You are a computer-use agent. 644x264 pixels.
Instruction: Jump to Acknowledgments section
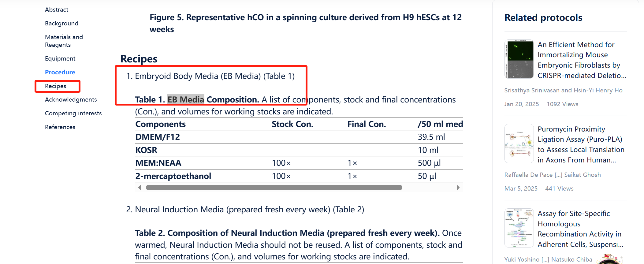click(x=71, y=99)
